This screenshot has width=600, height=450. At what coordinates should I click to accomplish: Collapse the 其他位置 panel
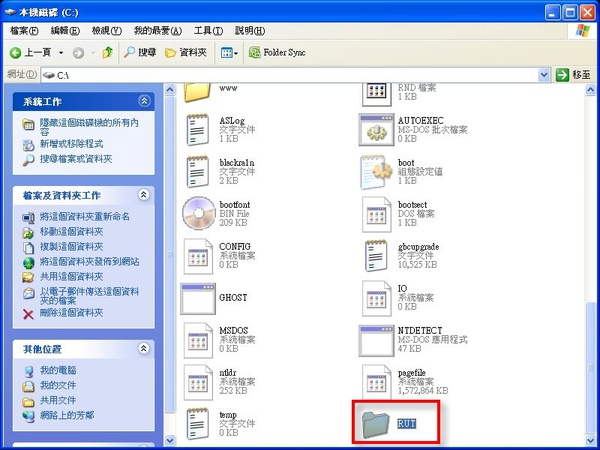145,349
